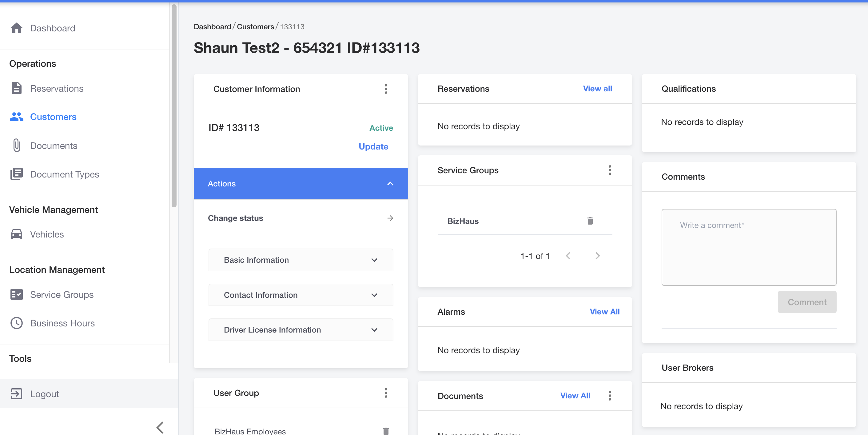This screenshot has height=435, width=868.
Task: Click the Document Types icon
Action: click(17, 174)
